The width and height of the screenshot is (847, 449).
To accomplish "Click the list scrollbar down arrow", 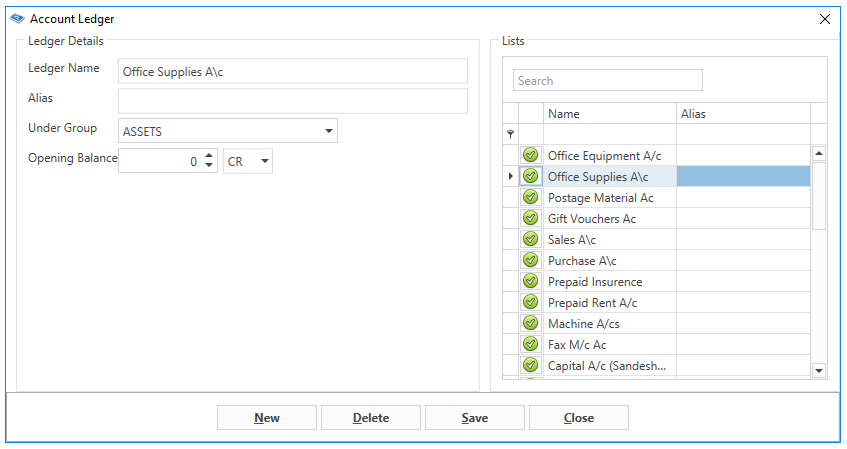I will click(819, 370).
